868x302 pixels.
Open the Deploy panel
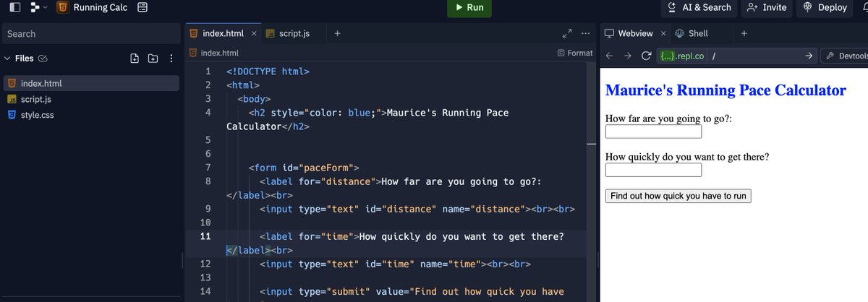[x=824, y=7]
